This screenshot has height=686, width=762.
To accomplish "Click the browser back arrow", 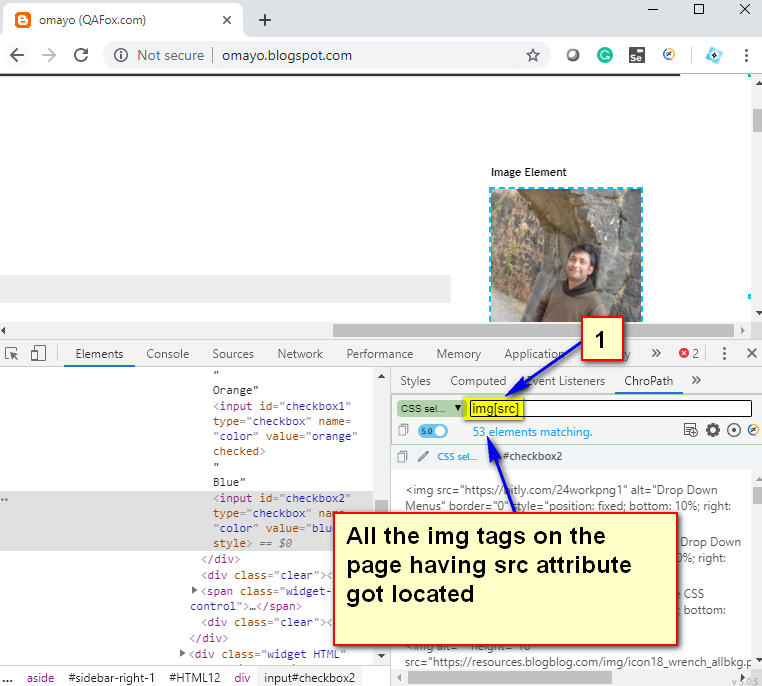I will point(17,55).
